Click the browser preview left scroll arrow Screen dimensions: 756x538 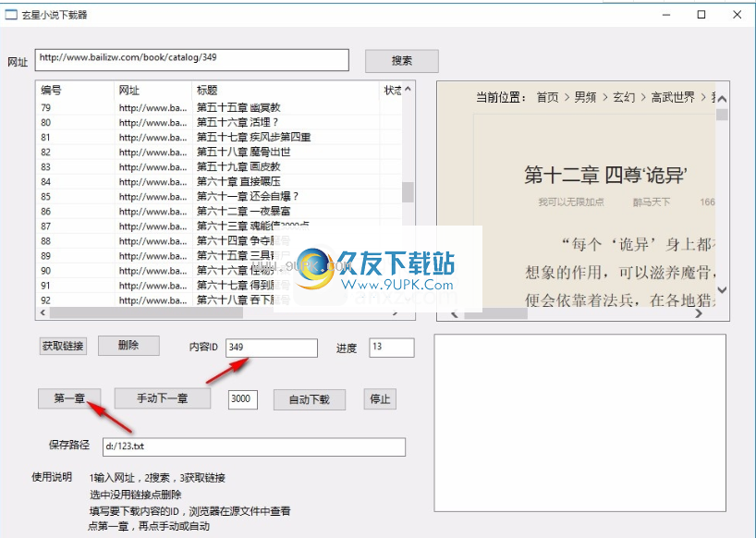(x=454, y=314)
